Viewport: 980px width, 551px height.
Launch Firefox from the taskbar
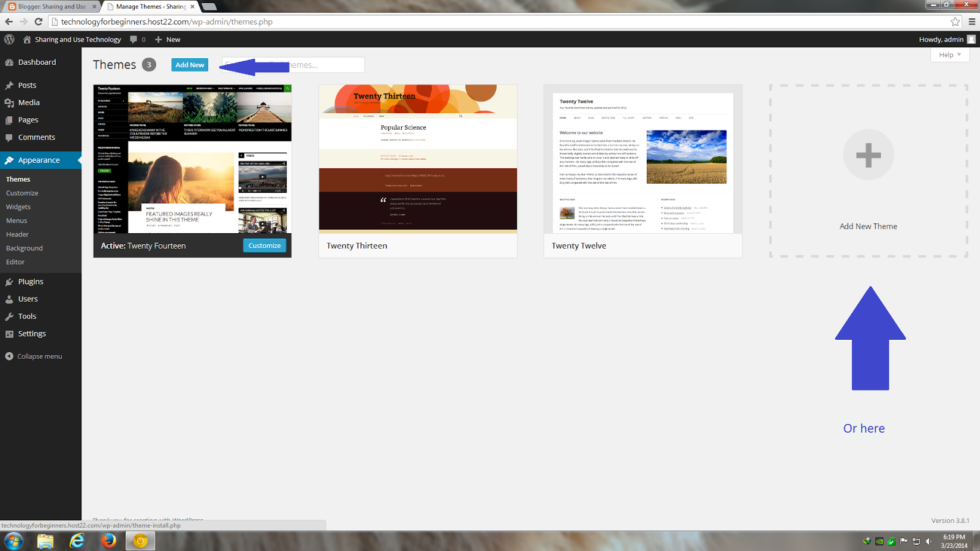coord(109,541)
